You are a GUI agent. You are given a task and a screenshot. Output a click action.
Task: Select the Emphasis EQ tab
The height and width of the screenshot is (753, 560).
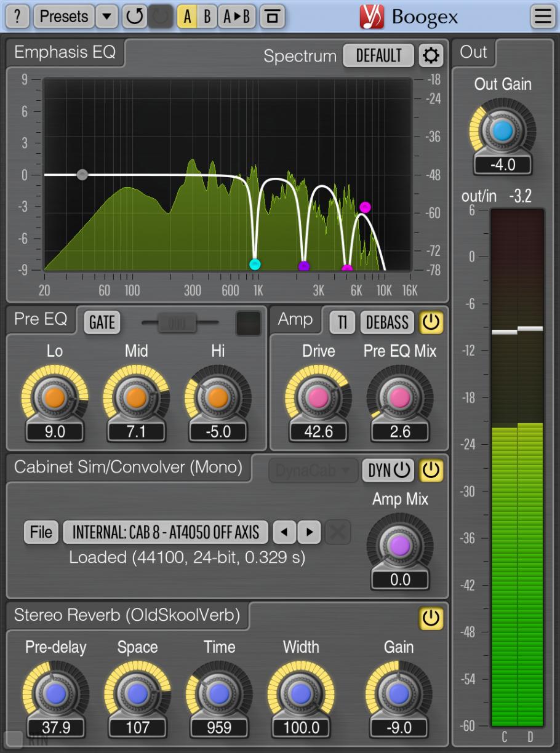pos(65,53)
